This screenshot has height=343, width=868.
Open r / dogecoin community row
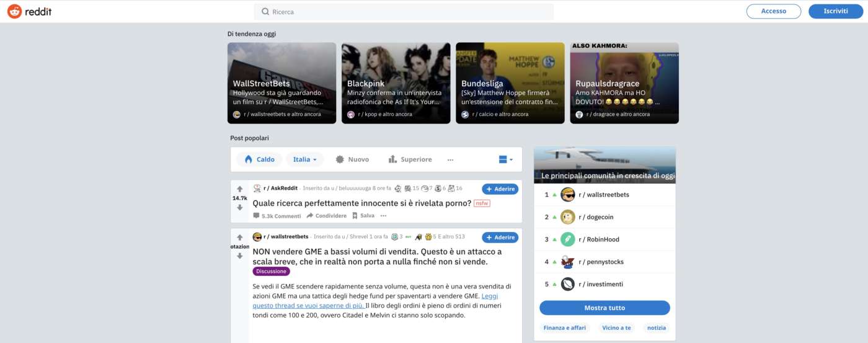click(x=604, y=217)
